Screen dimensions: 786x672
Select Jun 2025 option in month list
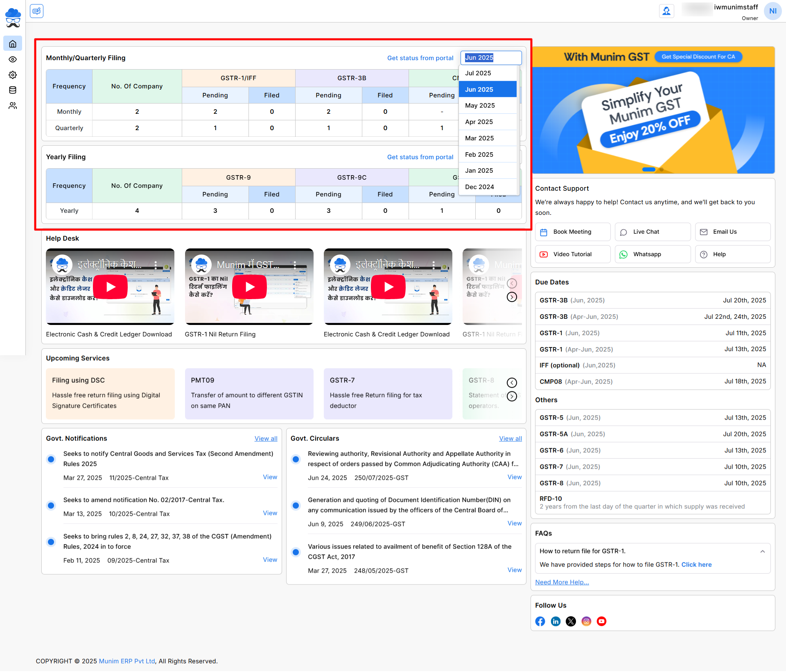(488, 89)
